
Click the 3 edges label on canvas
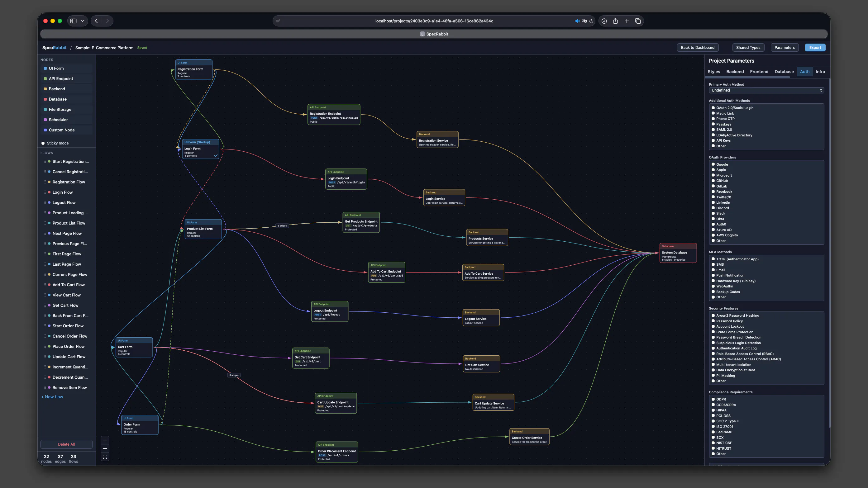(x=234, y=375)
